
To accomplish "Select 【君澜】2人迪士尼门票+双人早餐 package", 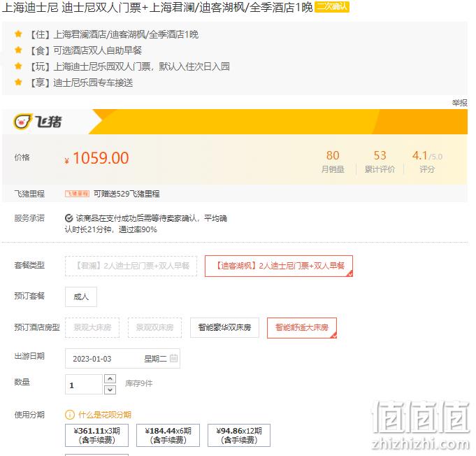I will point(131,266).
